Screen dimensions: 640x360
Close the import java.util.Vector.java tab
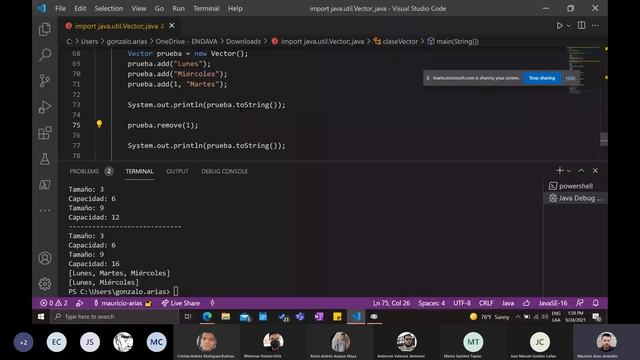(172, 26)
